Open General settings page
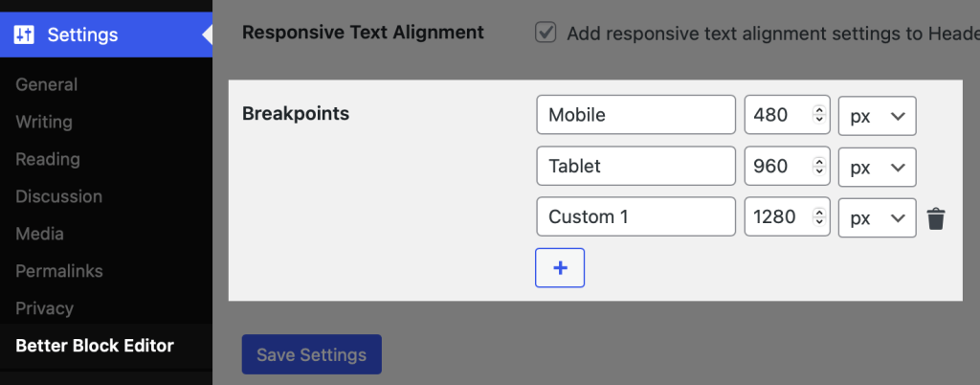Viewport: 980px width, 385px height. [47, 84]
